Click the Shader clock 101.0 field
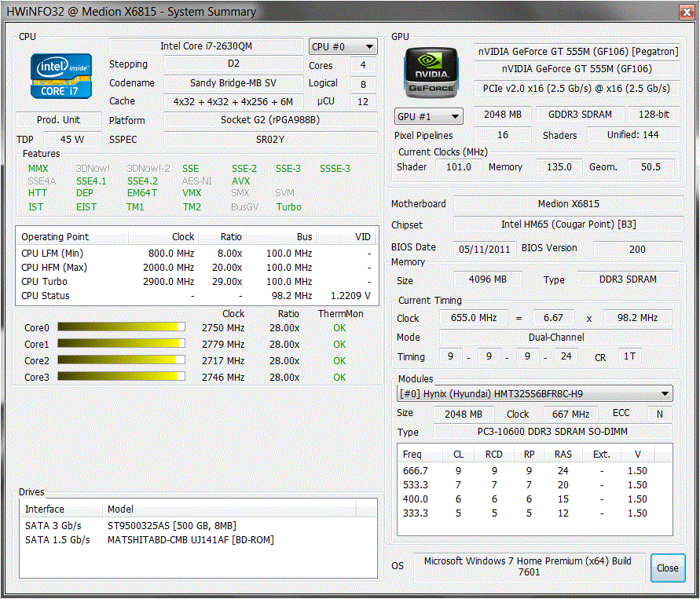Viewport: 700px width, 599px height. point(459,166)
